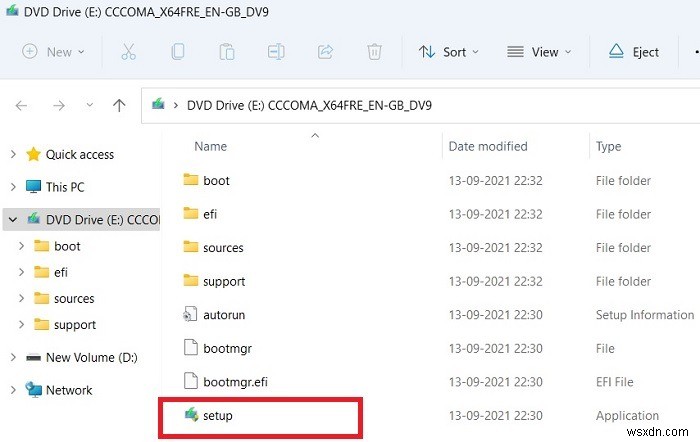Expand This PC node
The image size is (700, 442).
13,187
